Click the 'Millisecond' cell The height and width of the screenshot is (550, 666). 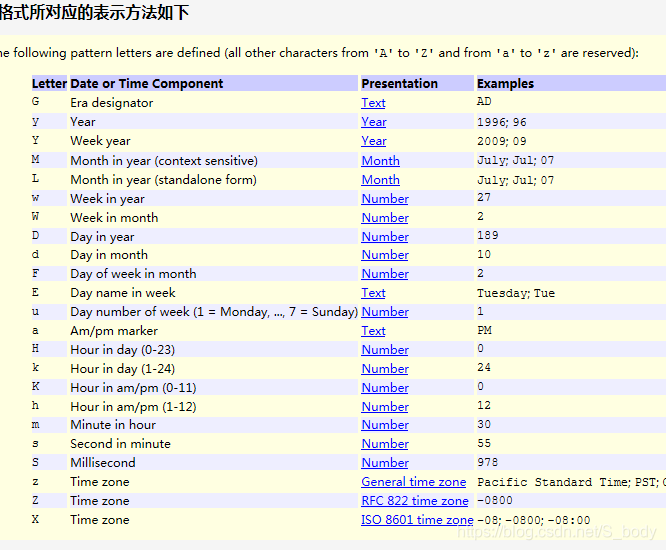pyautogui.click(x=103, y=463)
